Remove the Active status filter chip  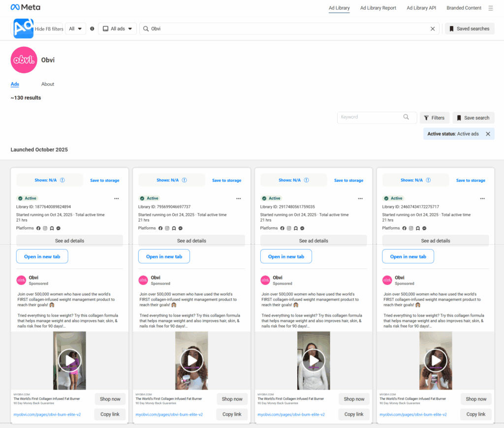point(488,134)
